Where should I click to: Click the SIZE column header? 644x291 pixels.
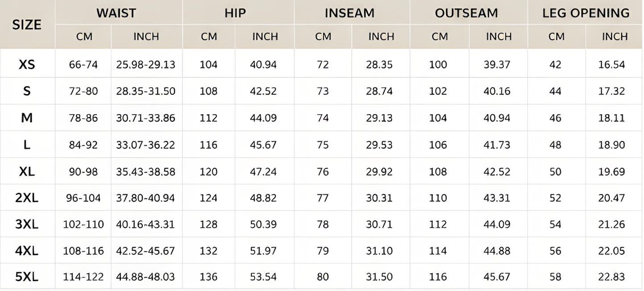pyautogui.click(x=27, y=25)
